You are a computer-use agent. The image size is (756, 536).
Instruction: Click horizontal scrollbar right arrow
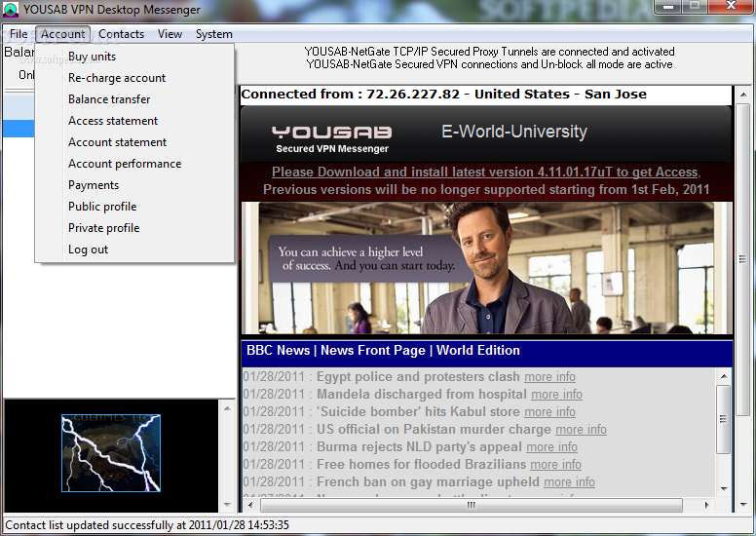(707, 505)
